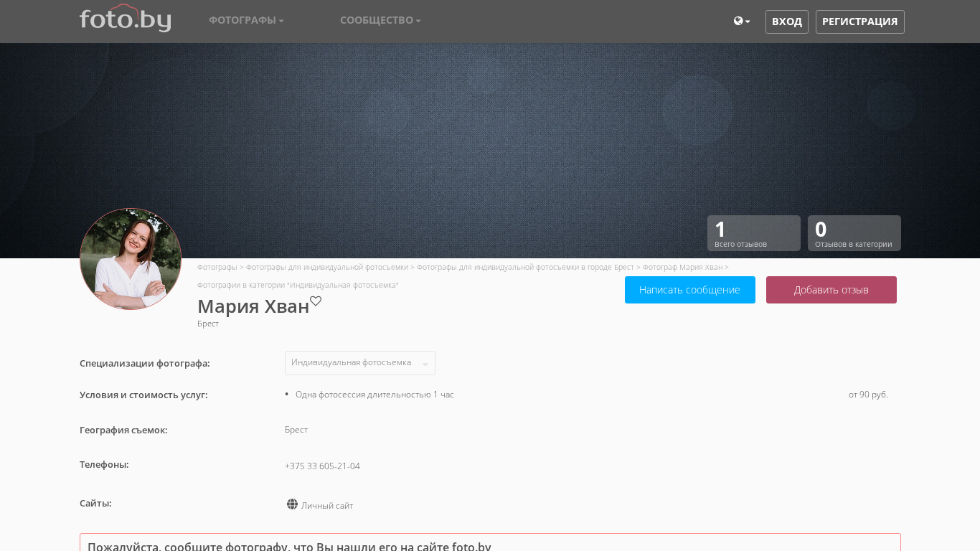Follow the Личный сайт link
This screenshot has width=980, height=551.
(327, 506)
